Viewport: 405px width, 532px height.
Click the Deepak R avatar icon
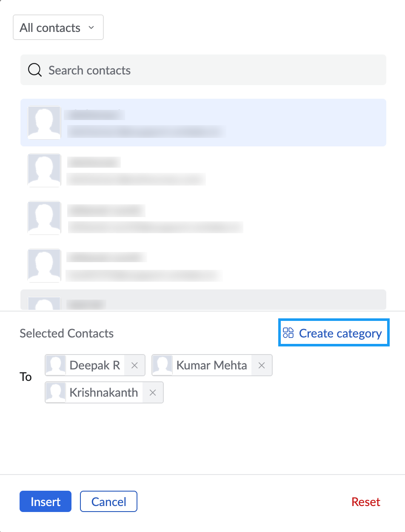pyautogui.click(x=56, y=365)
